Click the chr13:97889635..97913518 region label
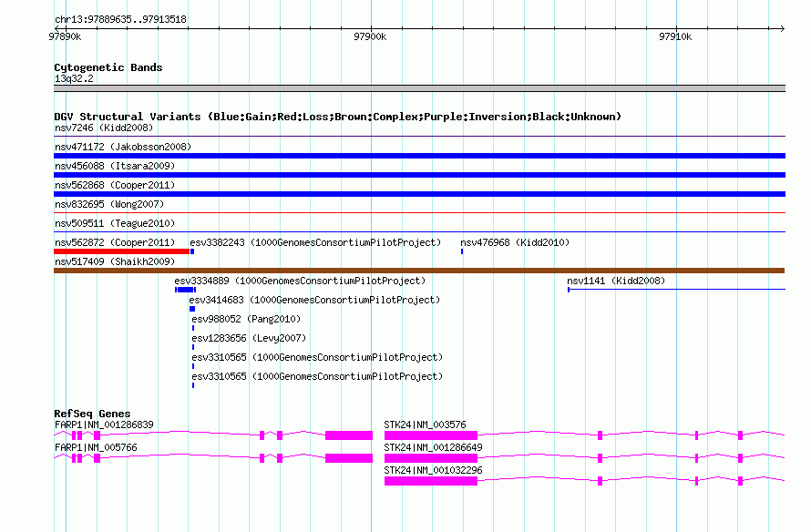This screenshot has height=532, width=811. point(120,19)
